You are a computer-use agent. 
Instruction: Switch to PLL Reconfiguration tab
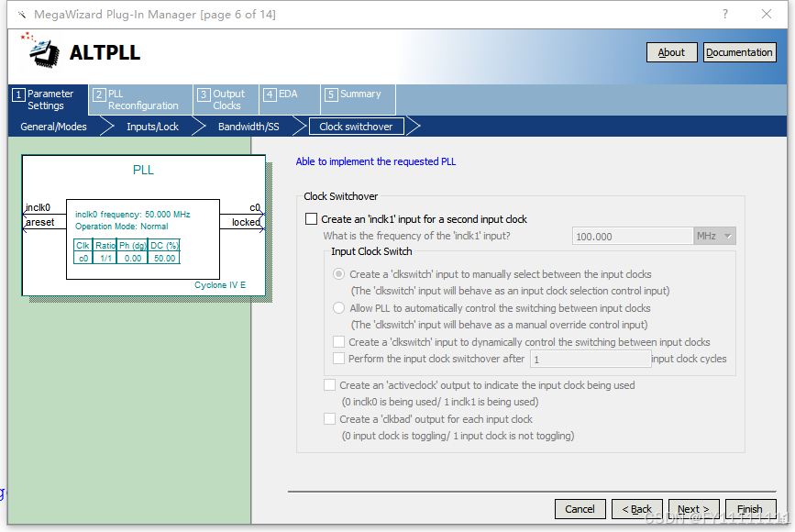(141, 100)
